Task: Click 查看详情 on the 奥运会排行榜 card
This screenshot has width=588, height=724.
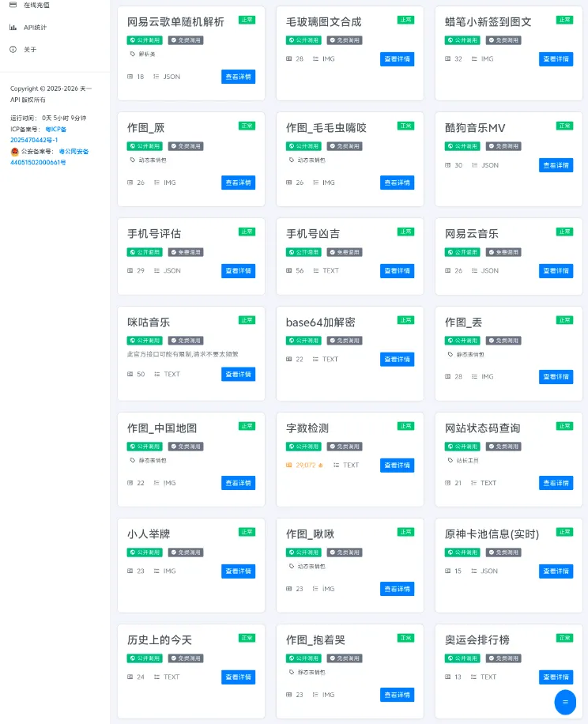Action: [x=556, y=677]
